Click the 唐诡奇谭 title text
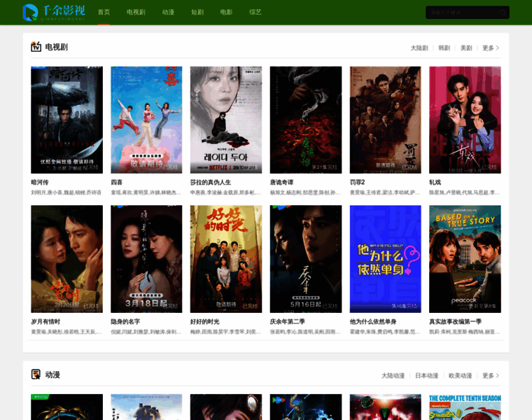Viewport: 532px width, 420px height. 281,183
